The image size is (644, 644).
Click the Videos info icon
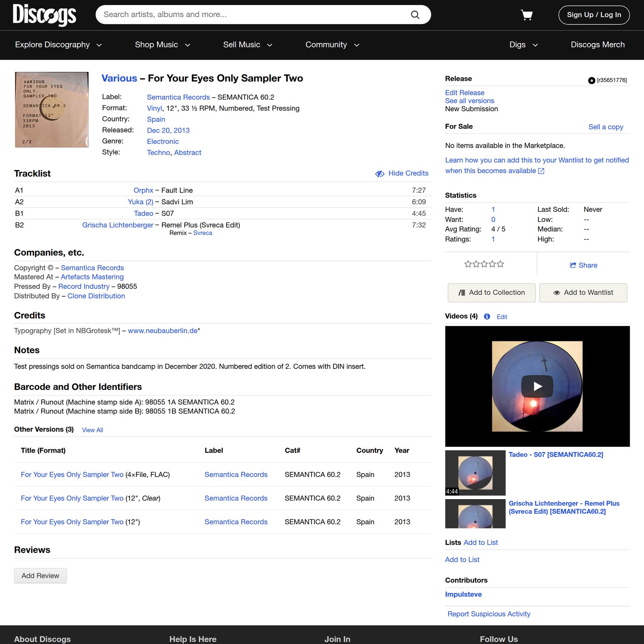click(x=487, y=316)
